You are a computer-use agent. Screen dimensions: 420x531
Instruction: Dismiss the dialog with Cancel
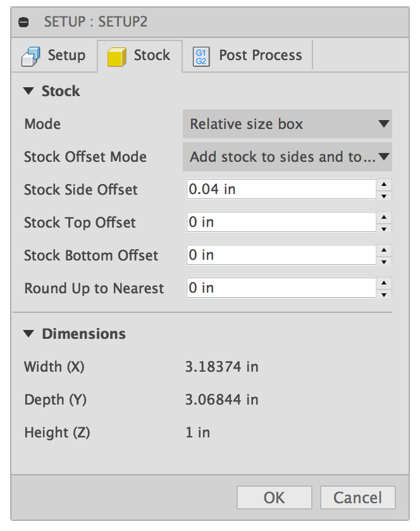pos(357,497)
